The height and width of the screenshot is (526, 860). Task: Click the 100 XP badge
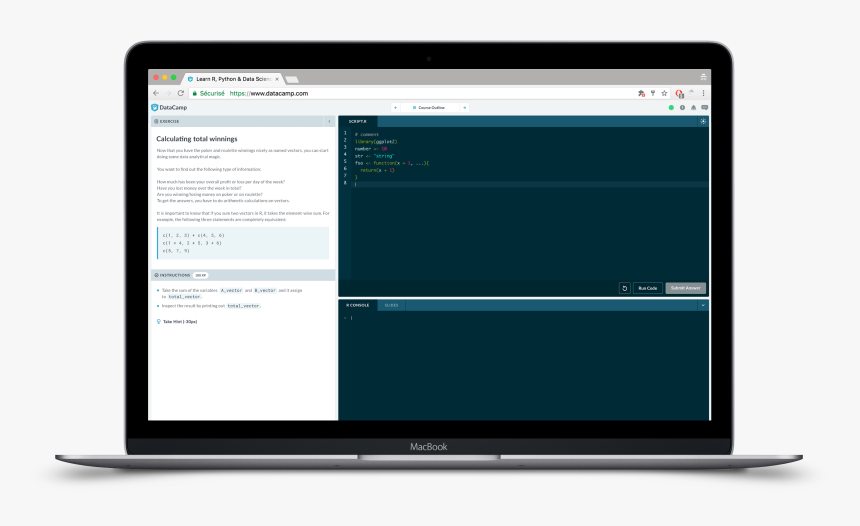201,275
